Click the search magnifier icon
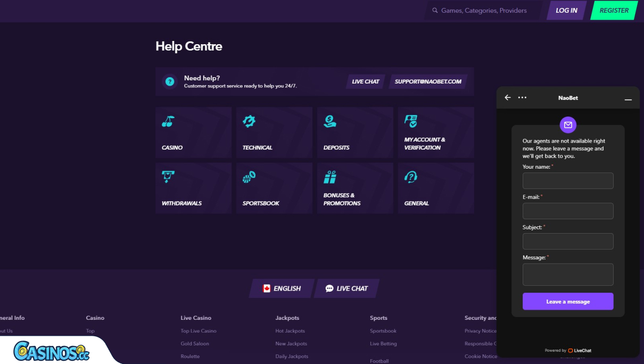 tap(435, 11)
